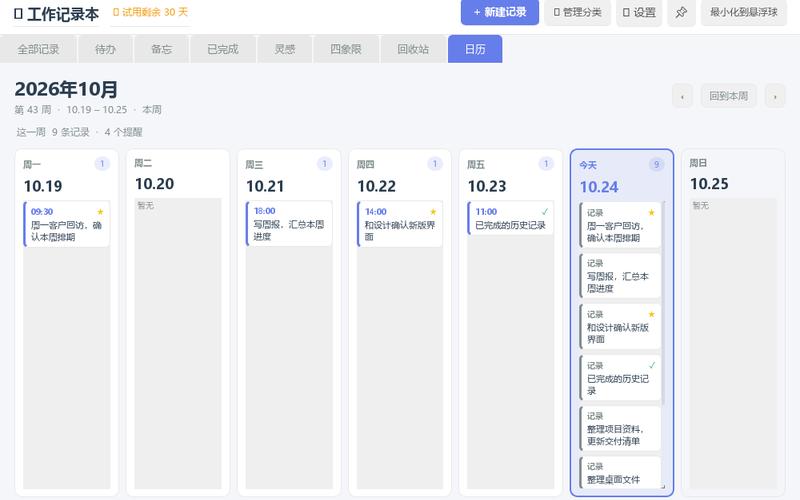Switch to 灵感 tab
Screen dimensions: 800x500
(285, 49)
